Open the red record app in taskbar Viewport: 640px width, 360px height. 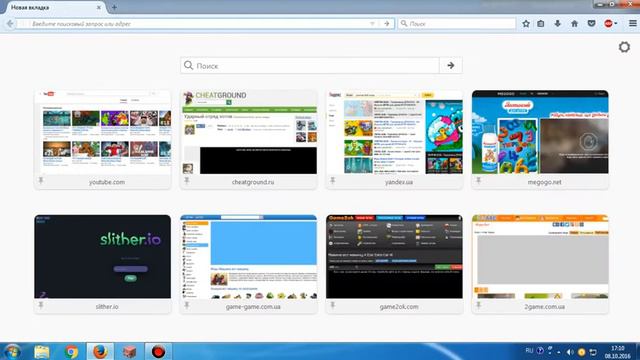(x=158, y=351)
